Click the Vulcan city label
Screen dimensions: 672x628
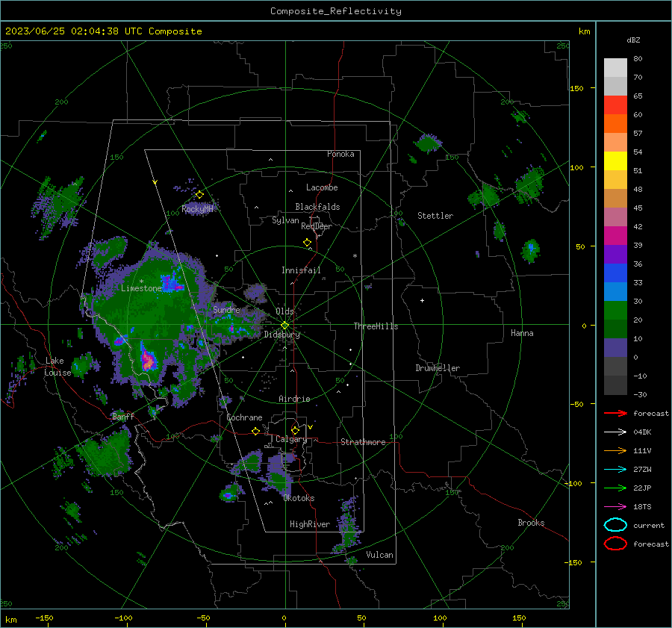pos(380,555)
